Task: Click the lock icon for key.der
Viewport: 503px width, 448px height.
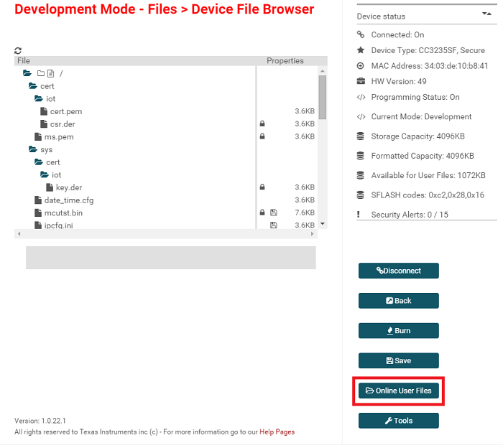Action: click(262, 187)
